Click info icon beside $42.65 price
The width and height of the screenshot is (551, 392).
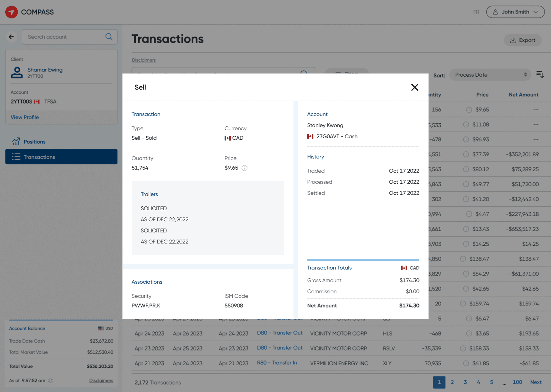point(466,289)
